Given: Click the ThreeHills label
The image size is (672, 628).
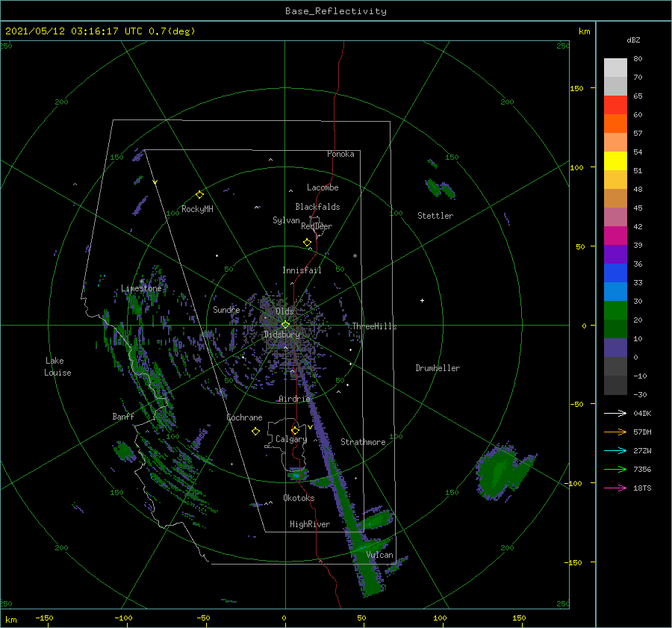Looking at the screenshot, I should tap(374, 326).
